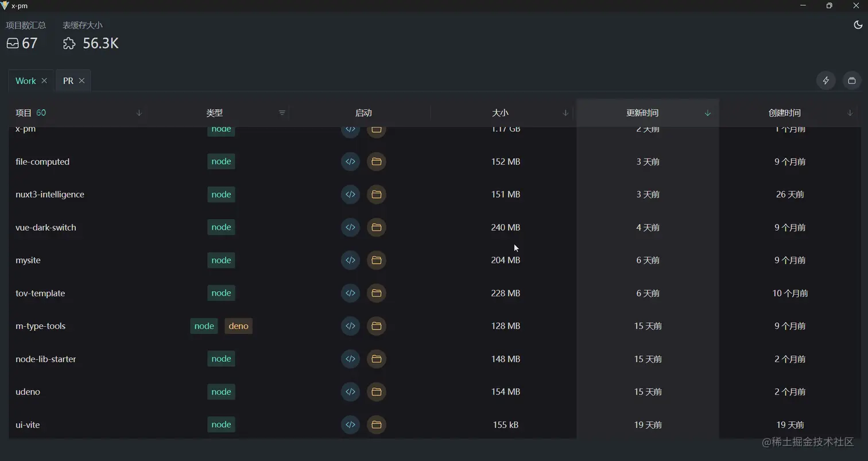Viewport: 868px width, 461px height.
Task: Open mysite folder
Action: 377,260
